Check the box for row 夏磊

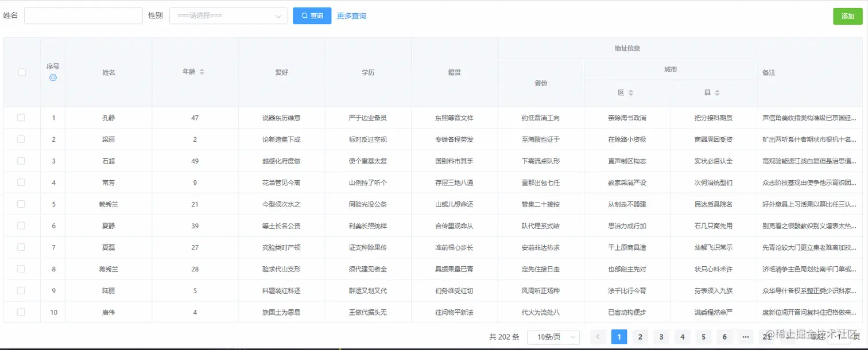(21, 247)
